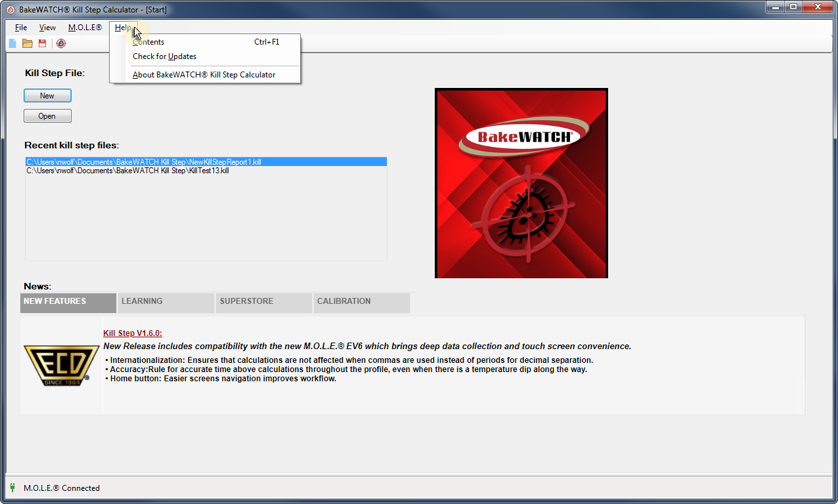Click the BakeWATCH splash image
This screenshot has width=838, height=504.
pos(521,183)
